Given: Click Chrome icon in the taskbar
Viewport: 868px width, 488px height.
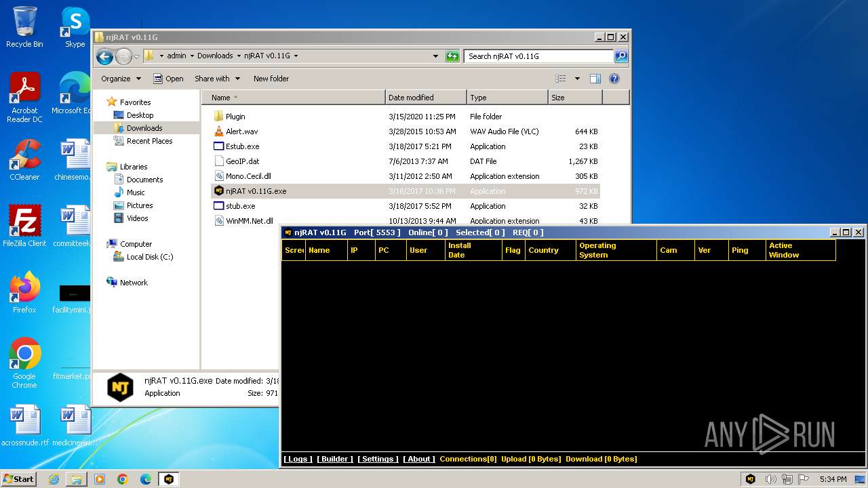Looking at the screenshot, I should click(x=123, y=479).
